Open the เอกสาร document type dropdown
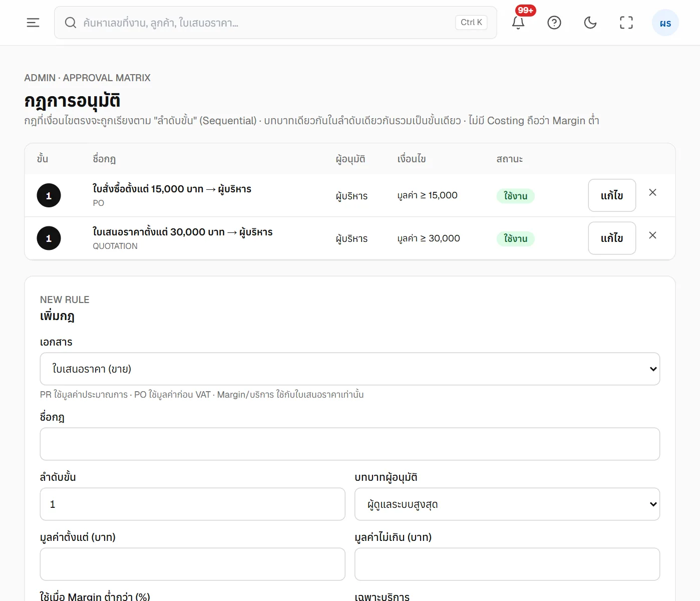 pyautogui.click(x=350, y=369)
